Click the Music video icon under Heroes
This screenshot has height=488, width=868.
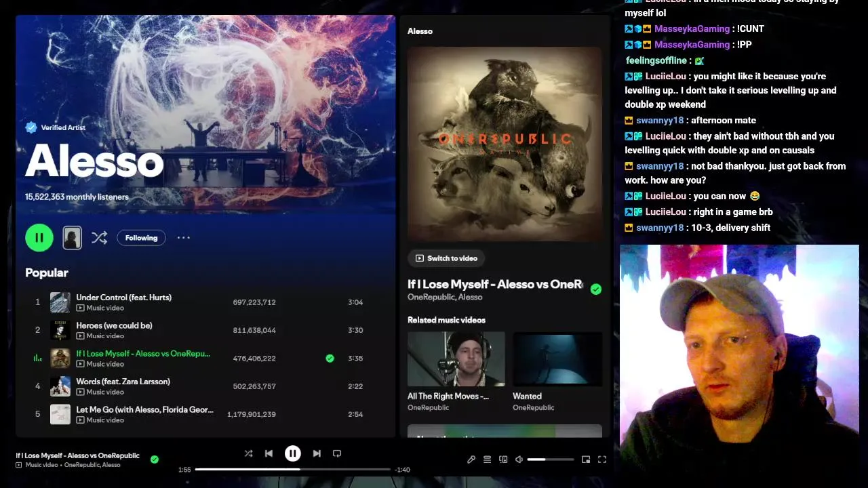[80, 335]
